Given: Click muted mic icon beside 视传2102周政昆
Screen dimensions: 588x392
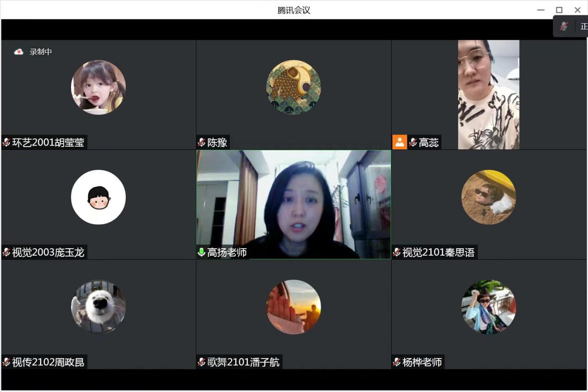Looking at the screenshot, I should (6, 362).
